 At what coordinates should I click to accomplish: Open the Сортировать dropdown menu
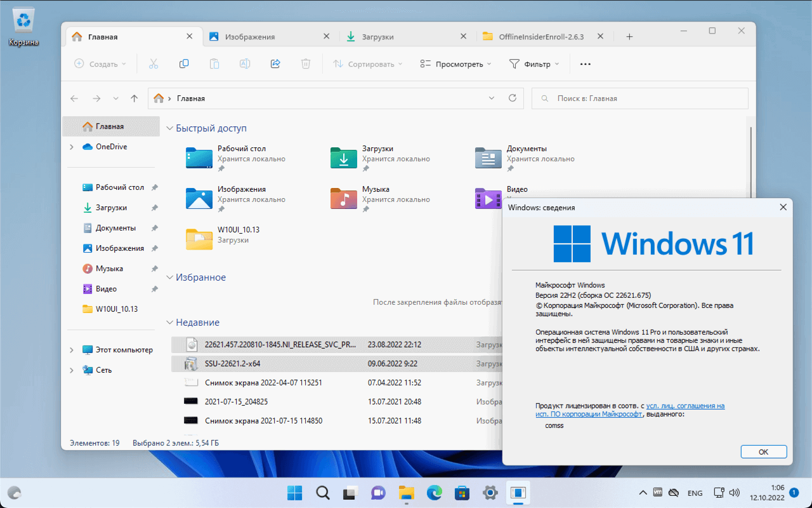tap(368, 63)
